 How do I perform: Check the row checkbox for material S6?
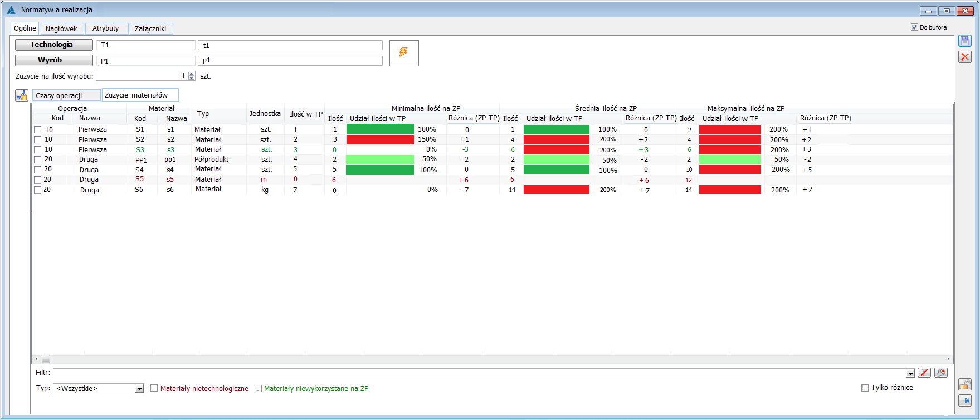[38, 190]
